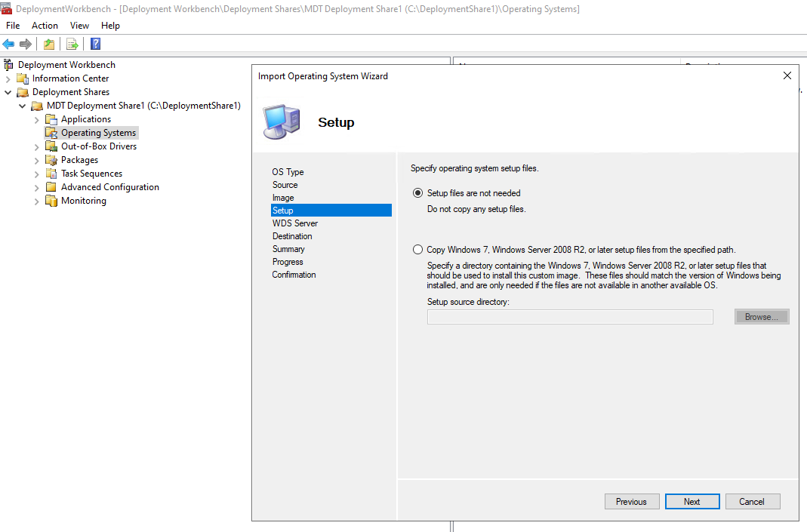Click the Next button
This screenshot has height=532, width=807.
point(692,501)
